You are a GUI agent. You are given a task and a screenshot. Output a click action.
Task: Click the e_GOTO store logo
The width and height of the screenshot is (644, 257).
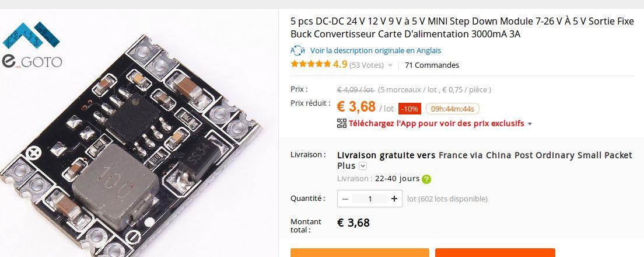coord(32,44)
